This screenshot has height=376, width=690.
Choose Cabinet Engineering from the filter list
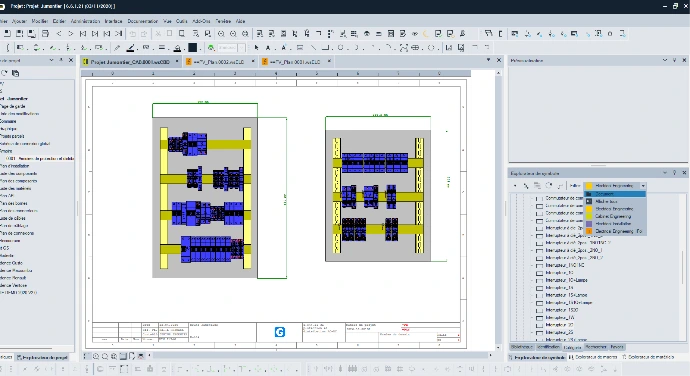pyautogui.click(x=614, y=216)
